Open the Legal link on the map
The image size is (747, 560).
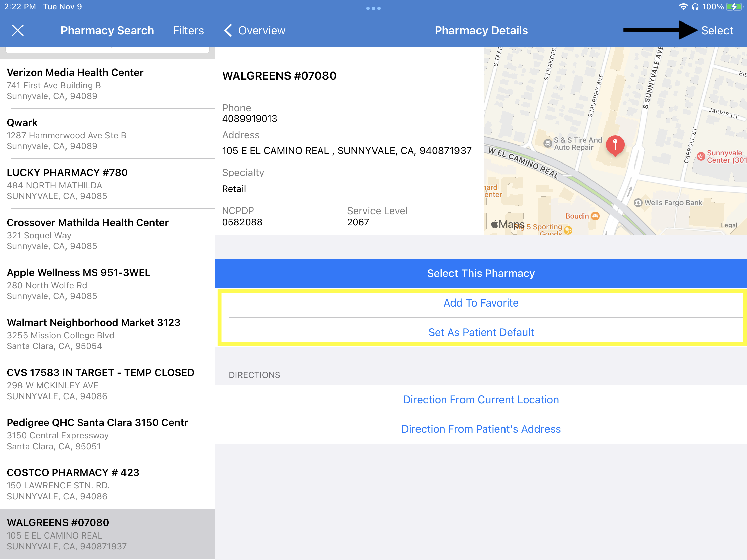(729, 225)
